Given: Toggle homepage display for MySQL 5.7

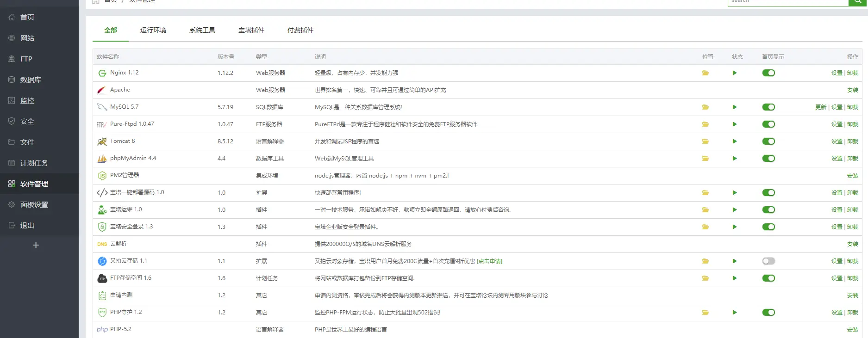Looking at the screenshot, I should click(x=768, y=107).
